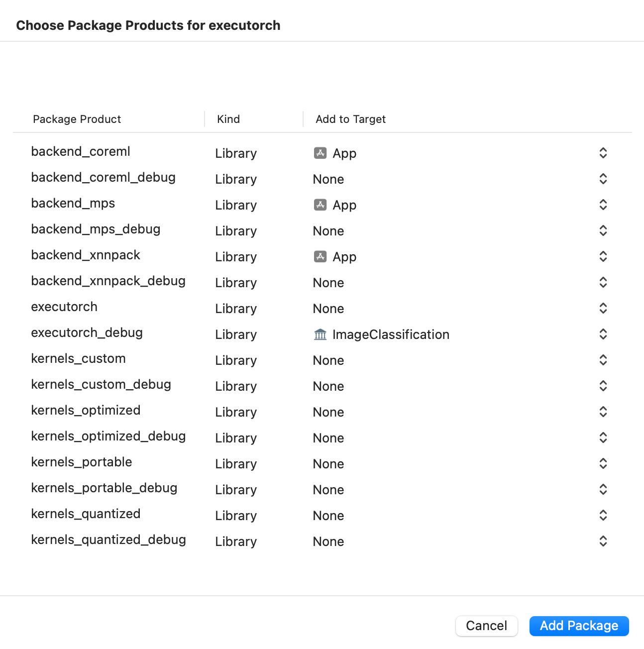Click the App icon beside backend_xnnpack
The width and height of the screenshot is (644, 649).
[x=320, y=256]
